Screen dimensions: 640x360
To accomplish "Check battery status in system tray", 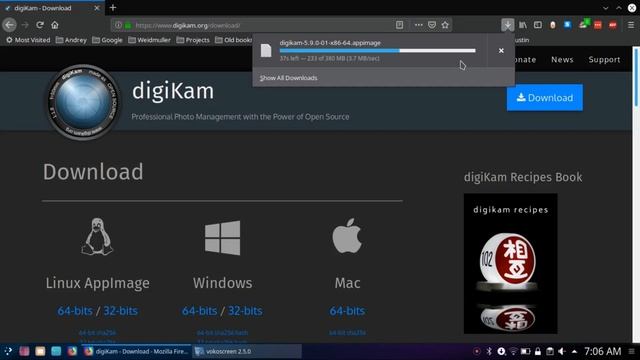I will click(x=526, y=351).
